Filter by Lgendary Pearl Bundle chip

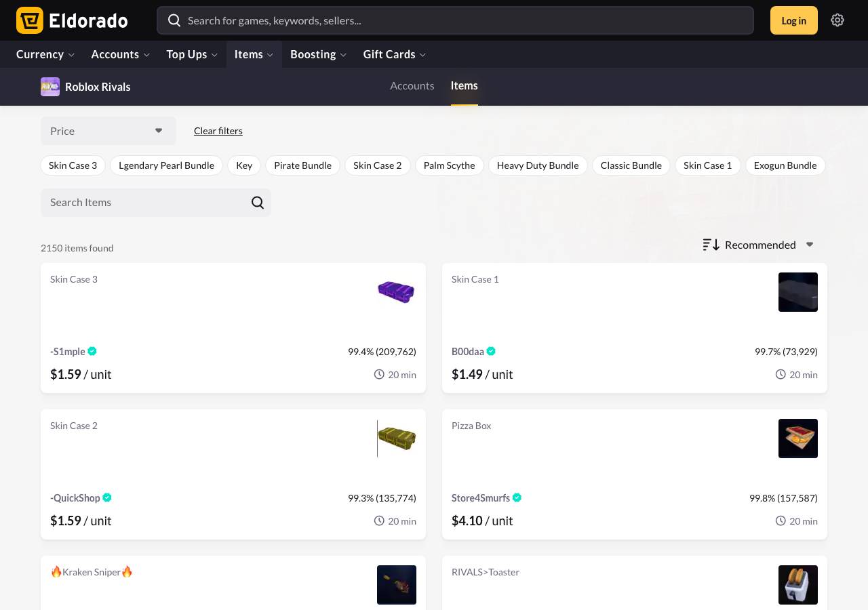tap(167, 165)
